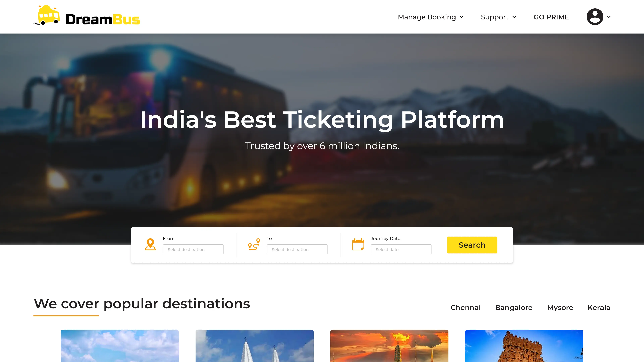Click the From destination input field
This screenshot has height=362, width=644.
[193, 249]
